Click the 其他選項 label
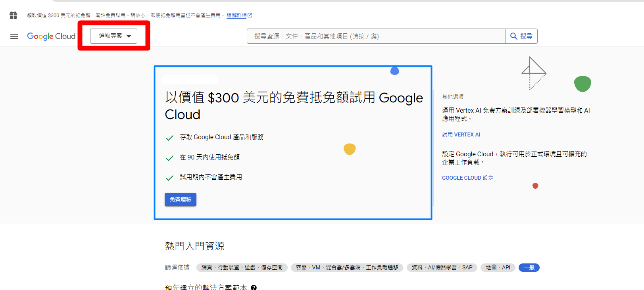This screenshot has width=644, height=290. 453,97
